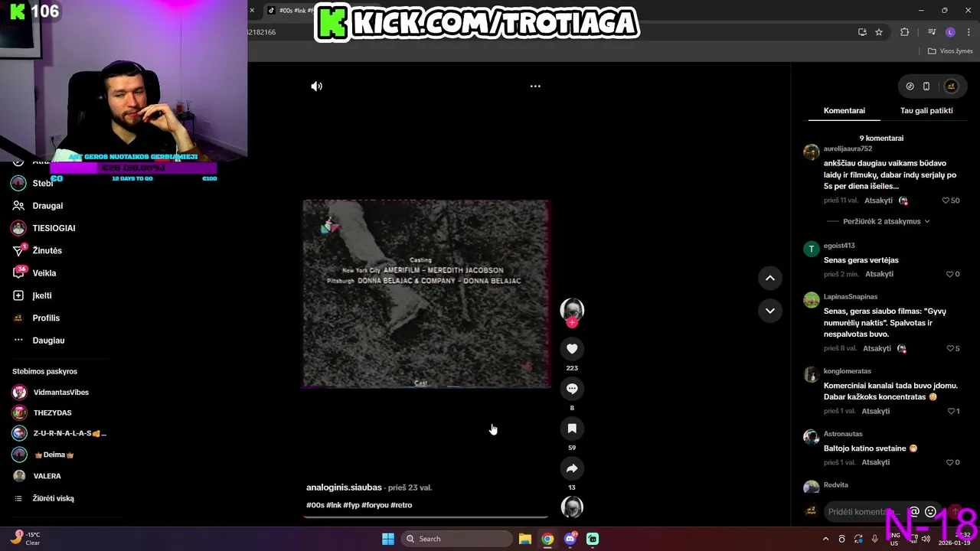Open Veikla activity in sidebar
The height and width of the screenshot is (551, 980).
pos(44,273)
